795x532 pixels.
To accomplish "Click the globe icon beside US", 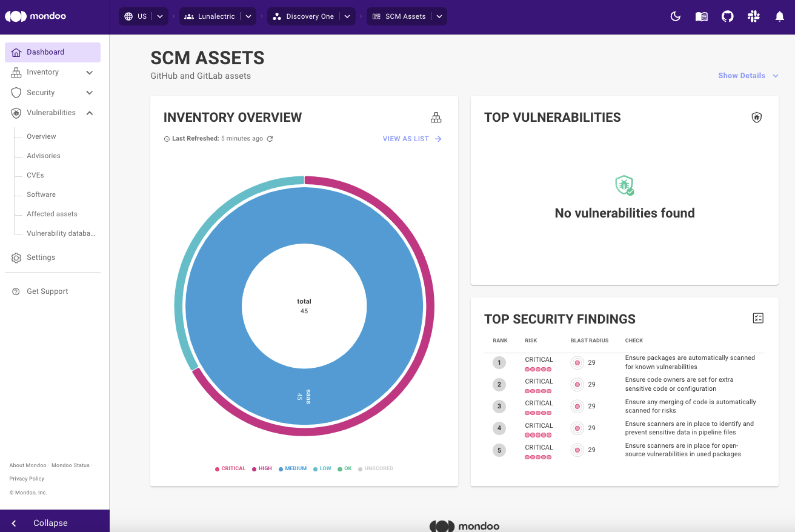I will pos(128,16).
